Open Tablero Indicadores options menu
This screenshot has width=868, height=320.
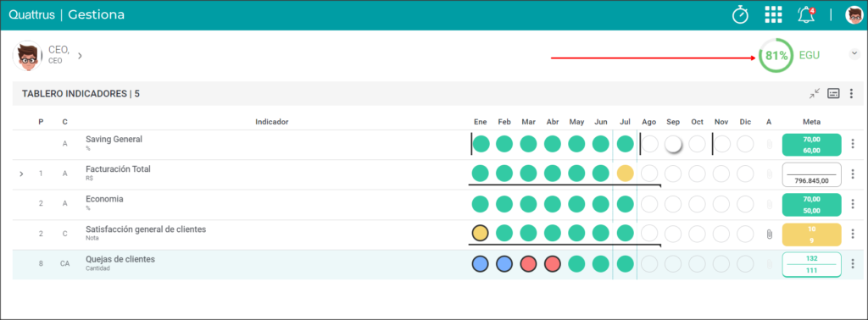852,93
